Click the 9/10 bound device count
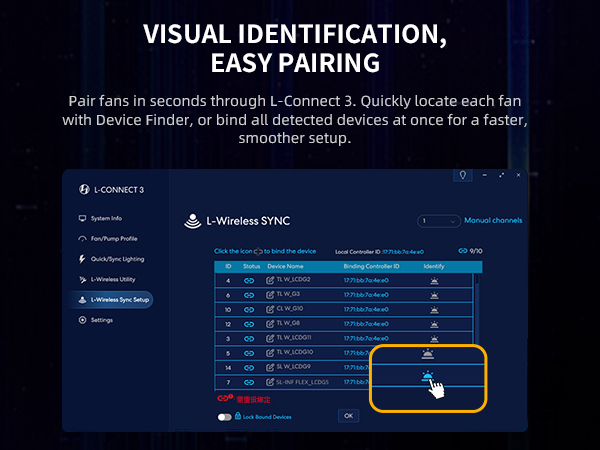Screen dimensions: 600x450 point(476,251)
